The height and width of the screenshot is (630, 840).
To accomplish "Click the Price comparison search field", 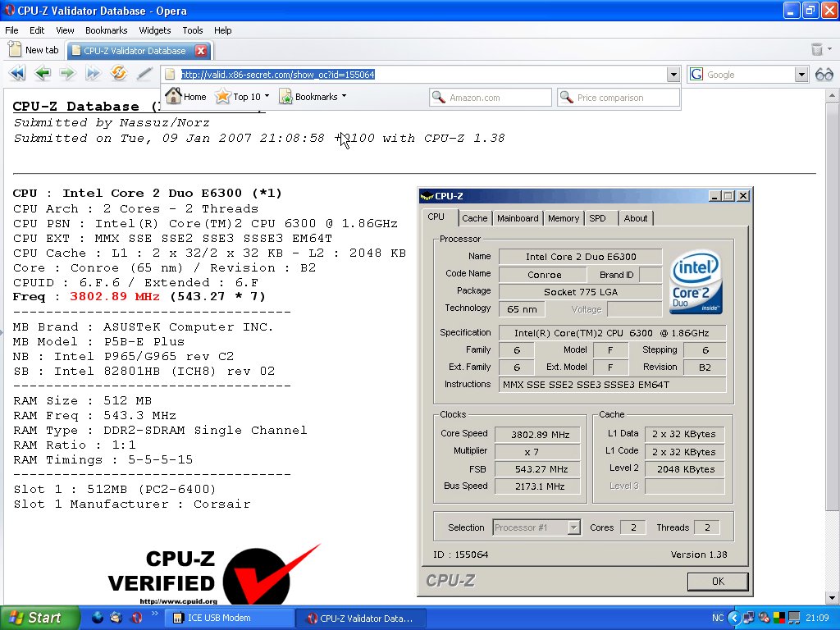I will 619,98.
